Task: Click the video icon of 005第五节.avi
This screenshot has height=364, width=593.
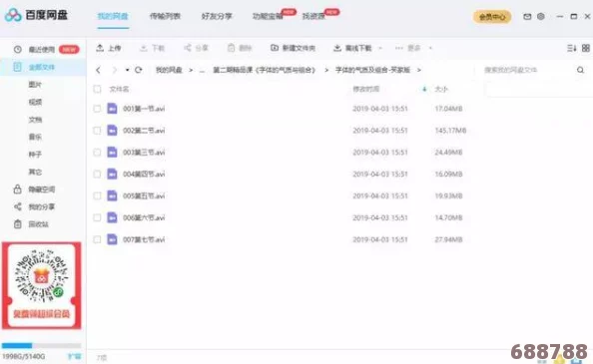Action: [112, 195]
